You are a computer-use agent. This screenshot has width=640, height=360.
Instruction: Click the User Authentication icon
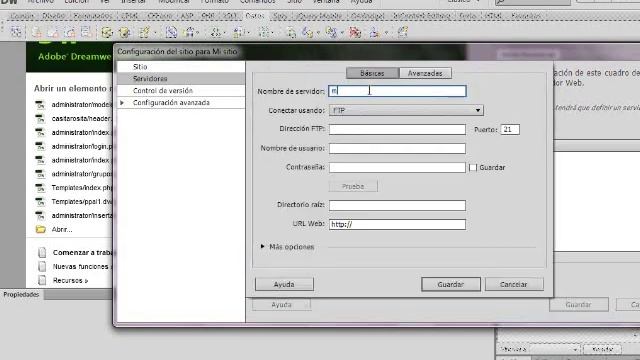(374, 32)
